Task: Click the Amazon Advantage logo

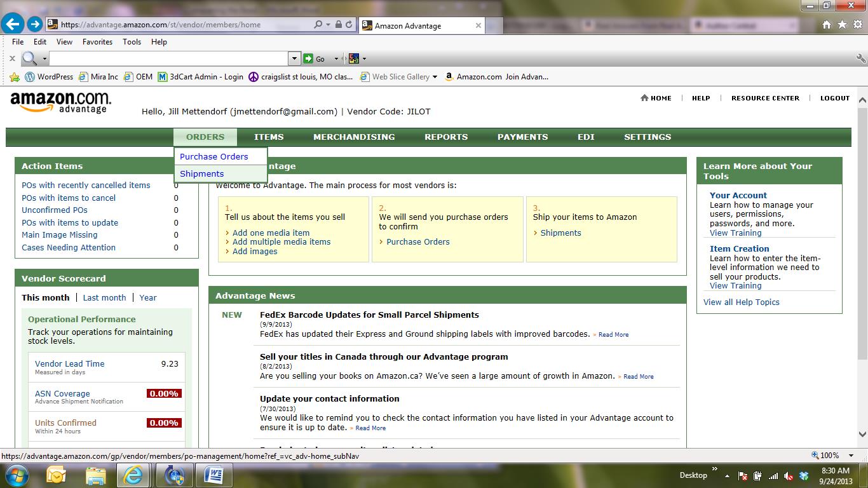Action: click(x=60, y=102)
